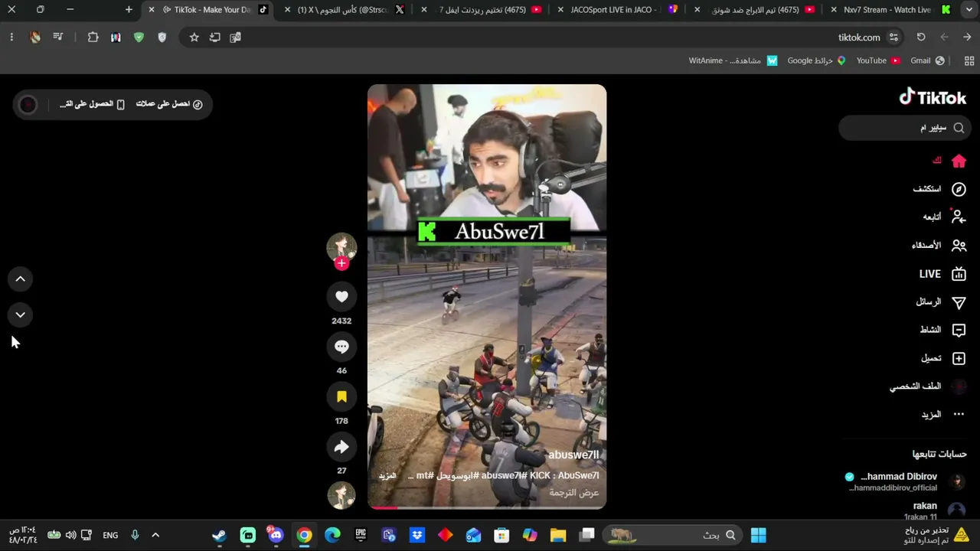Open the For You home icon

click(x=959, y=161)
